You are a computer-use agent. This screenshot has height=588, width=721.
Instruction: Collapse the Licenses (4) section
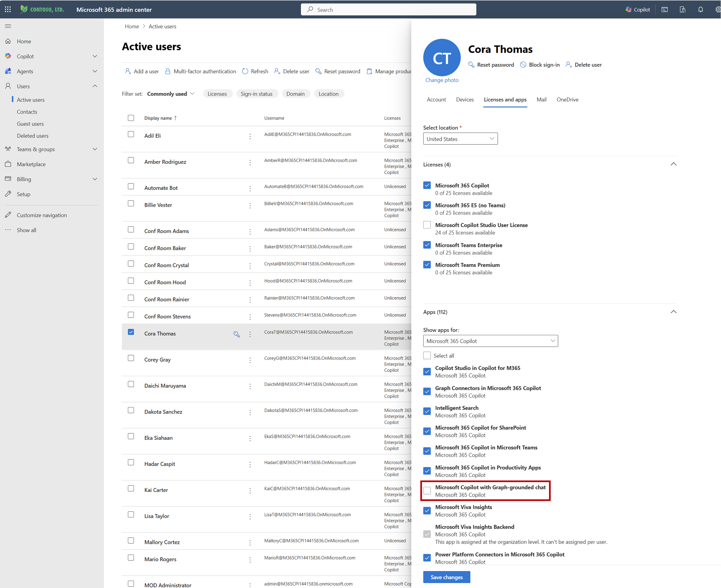(674, 164)
